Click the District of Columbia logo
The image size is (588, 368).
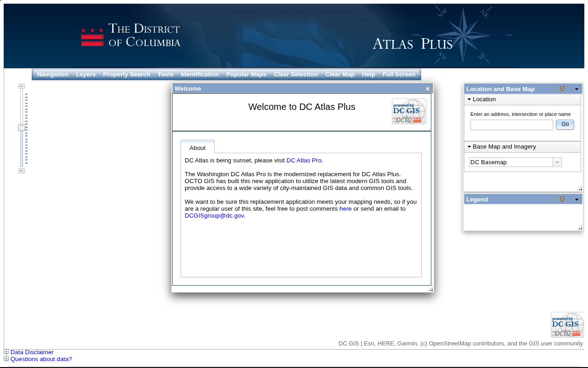point(131,35)
